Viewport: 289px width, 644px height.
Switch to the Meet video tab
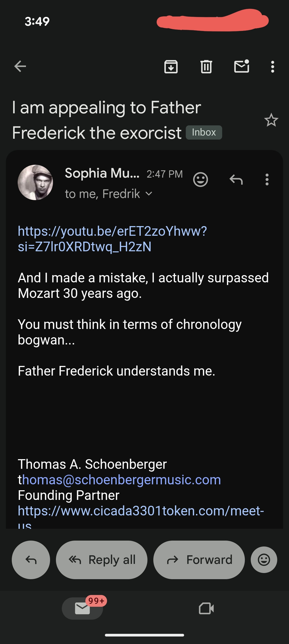pyautogui.click(x=206, y=608)
